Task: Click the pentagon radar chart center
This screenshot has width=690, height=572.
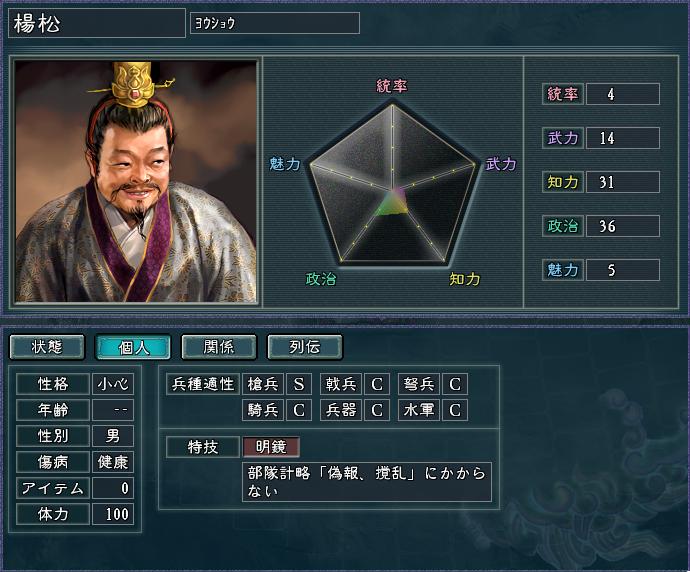Action: (x=392, y=190)
